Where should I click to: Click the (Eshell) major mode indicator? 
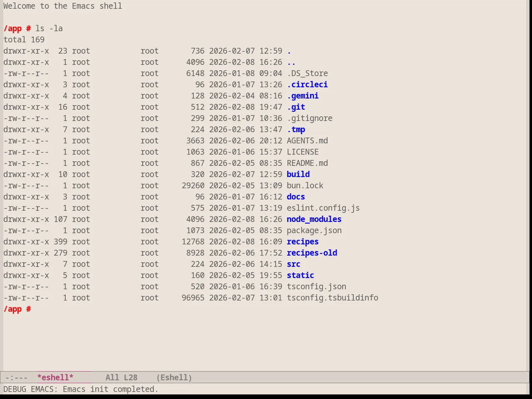174,377
